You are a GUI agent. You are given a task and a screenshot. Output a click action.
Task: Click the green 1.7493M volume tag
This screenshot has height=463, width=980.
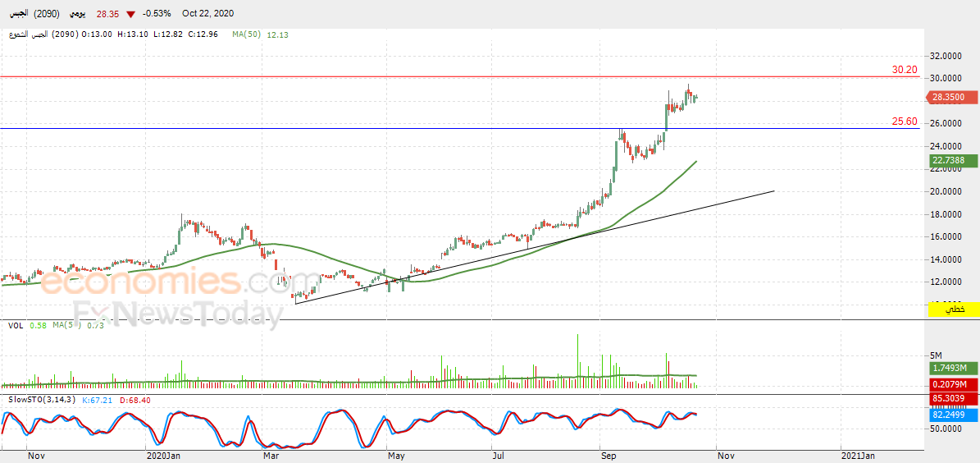[950, 369]
